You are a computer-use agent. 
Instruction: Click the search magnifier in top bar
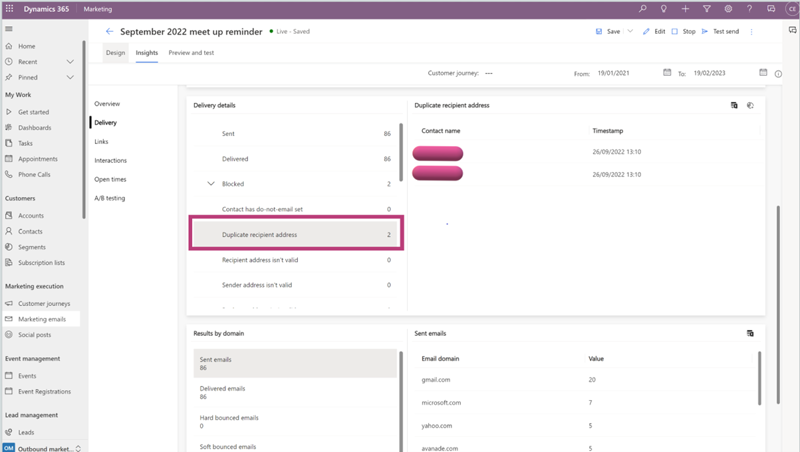(641, 9)
